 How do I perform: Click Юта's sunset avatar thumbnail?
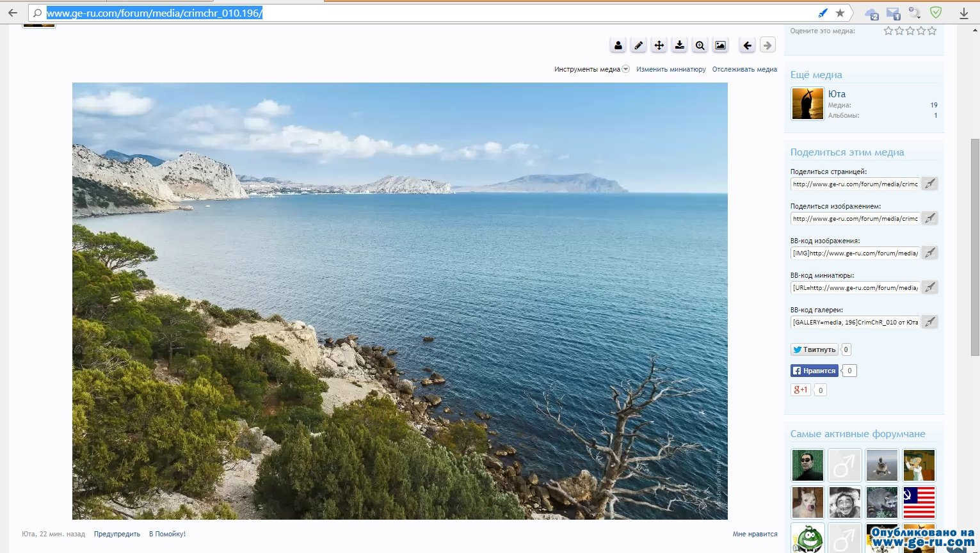(807, 104)
